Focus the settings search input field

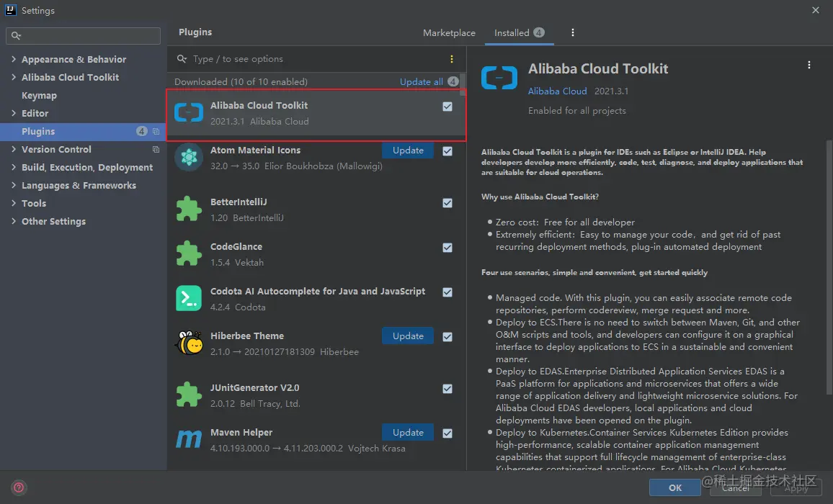[x=83, y=35]
